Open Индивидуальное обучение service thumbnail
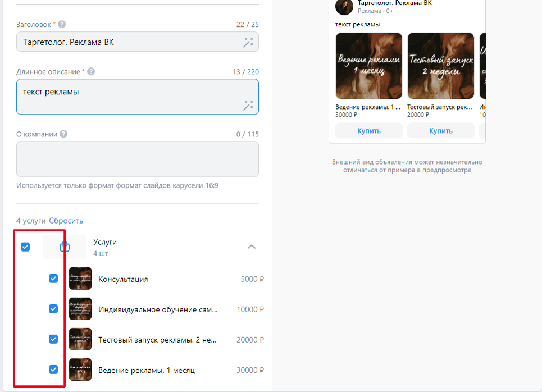The image size is (542, 392). click(x=80, y=309)
